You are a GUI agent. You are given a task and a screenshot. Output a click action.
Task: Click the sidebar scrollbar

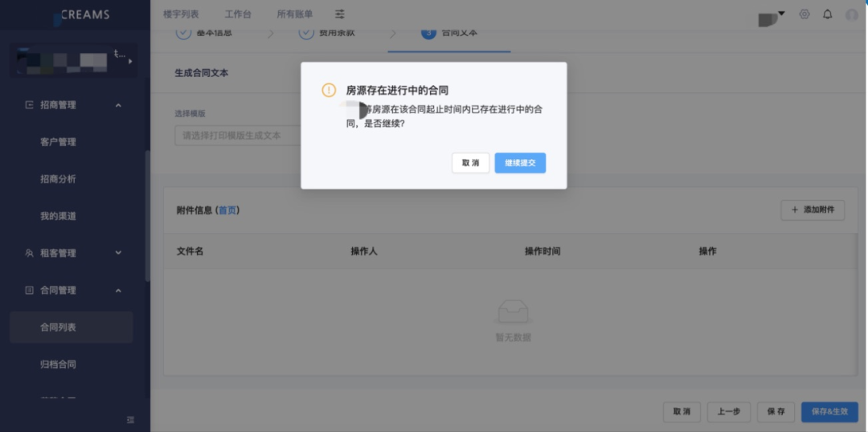[147, 216]
